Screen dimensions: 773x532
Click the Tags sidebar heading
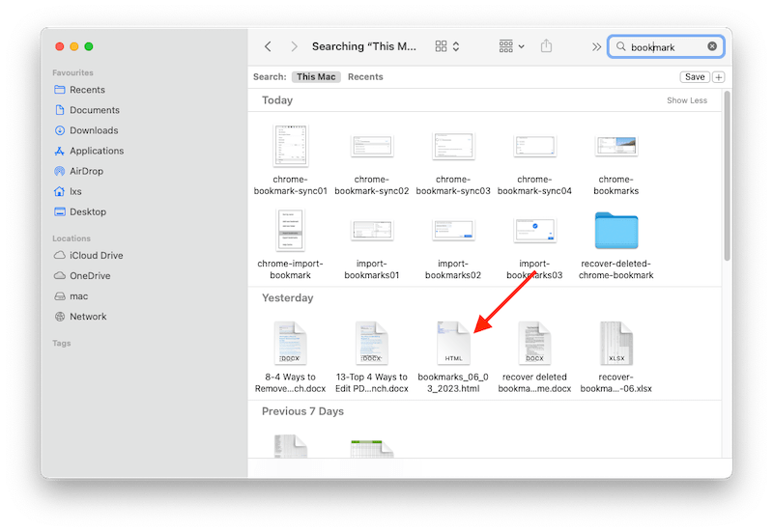point(62,344)
